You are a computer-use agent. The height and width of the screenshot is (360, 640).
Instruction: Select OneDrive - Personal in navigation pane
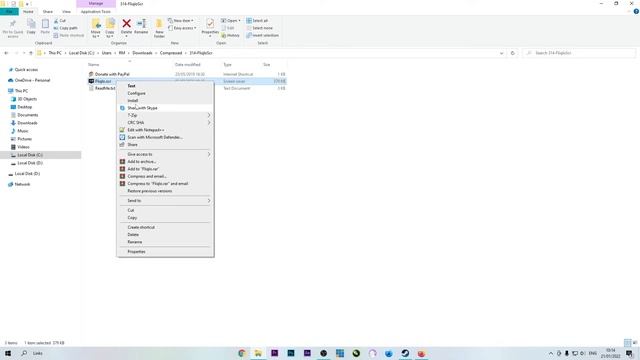pyautogui.click(x=32, y=80)
